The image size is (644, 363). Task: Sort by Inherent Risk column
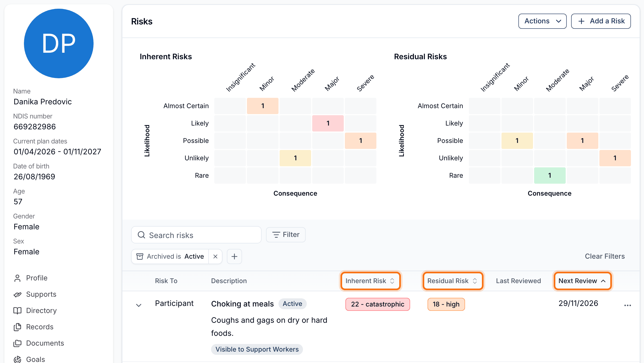coord(370,281)
